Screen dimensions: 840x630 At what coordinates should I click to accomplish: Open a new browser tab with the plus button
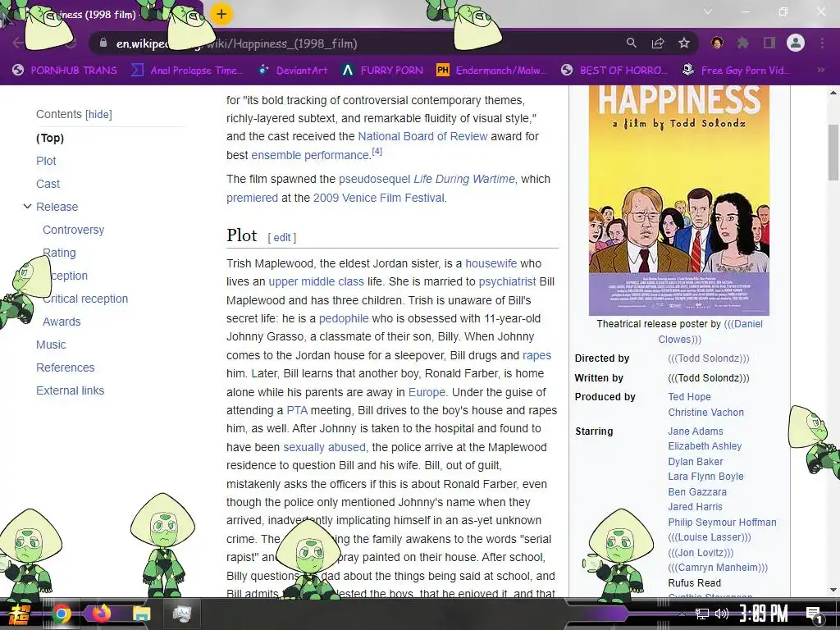[x=221, y=14]
